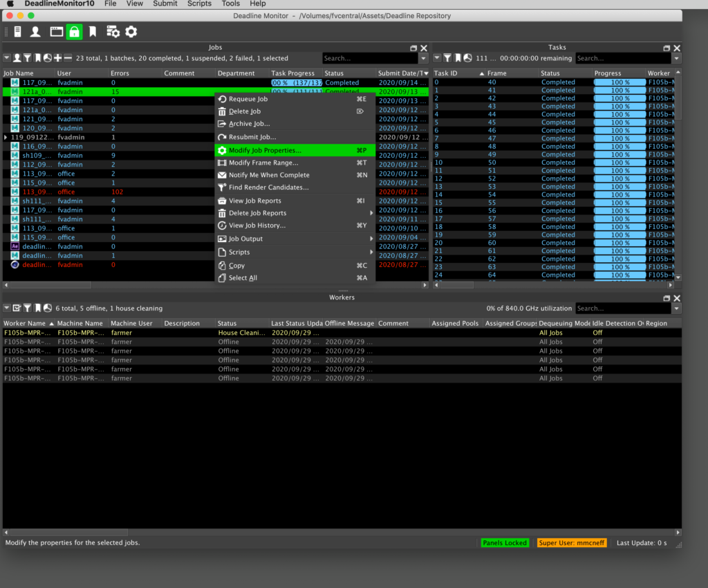The image size is (708, 588).
Task: Click the progress bar for task 0
Action: coord(619,82)
